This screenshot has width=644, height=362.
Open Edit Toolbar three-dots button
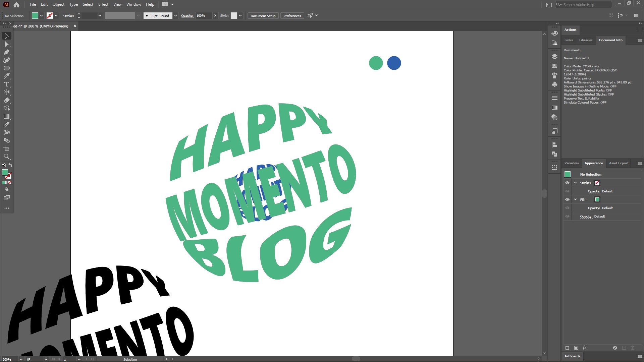[x=7, y=208]
